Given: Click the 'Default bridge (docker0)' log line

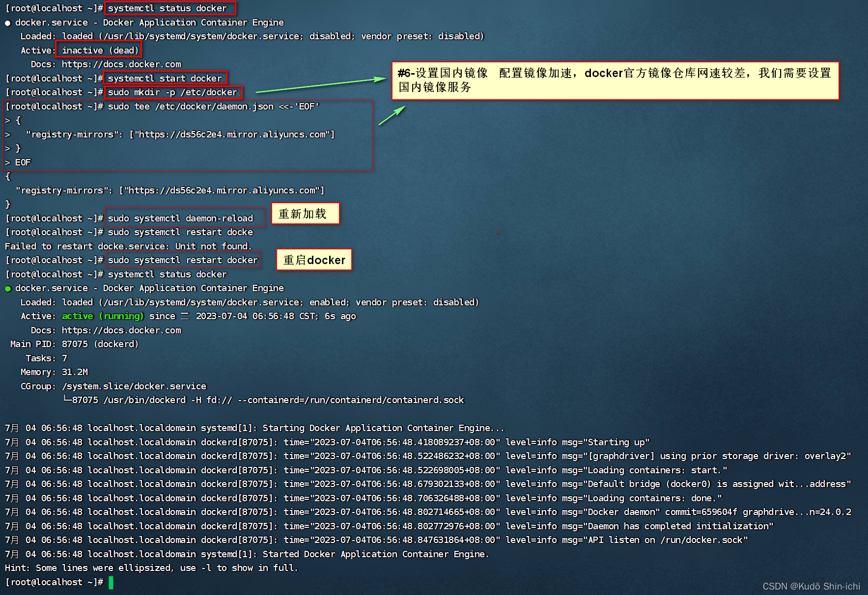Looking at the screenshot, I should 428,484.
